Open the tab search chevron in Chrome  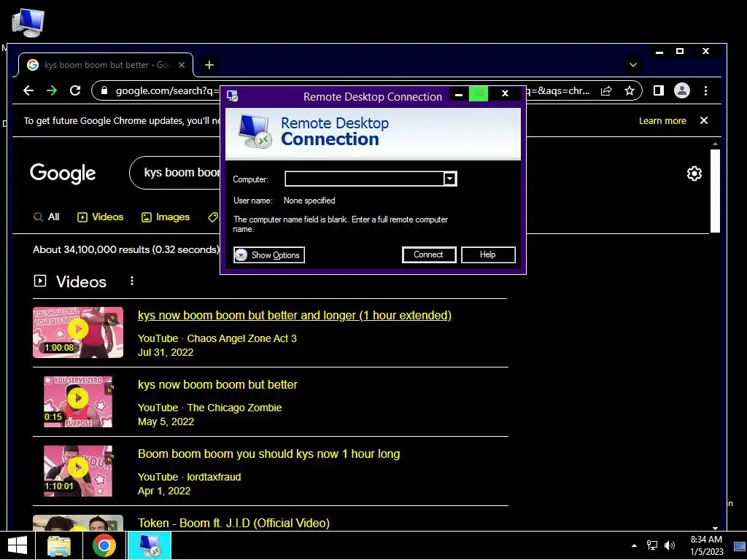[633, 65]
